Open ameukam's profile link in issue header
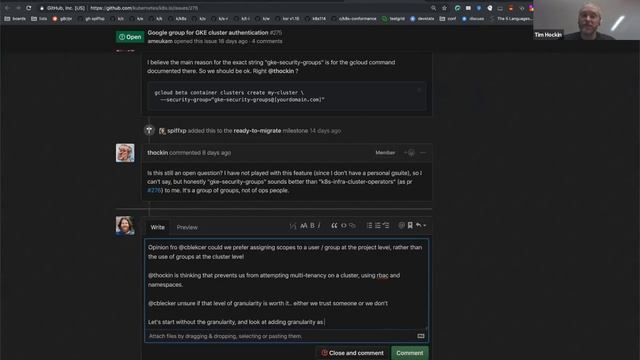Image resolution: width=640 pixels, height=360 pixels. point(160,41)
